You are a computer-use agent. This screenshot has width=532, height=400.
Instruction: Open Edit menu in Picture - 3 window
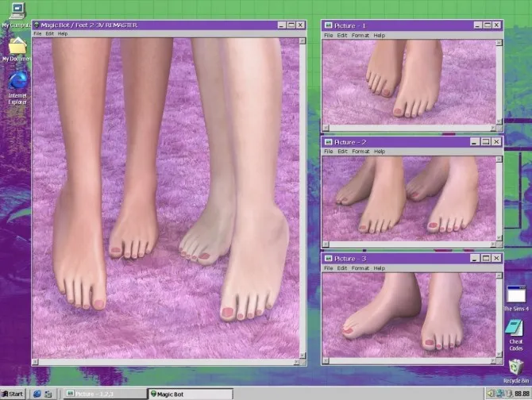tap(342, 267)
